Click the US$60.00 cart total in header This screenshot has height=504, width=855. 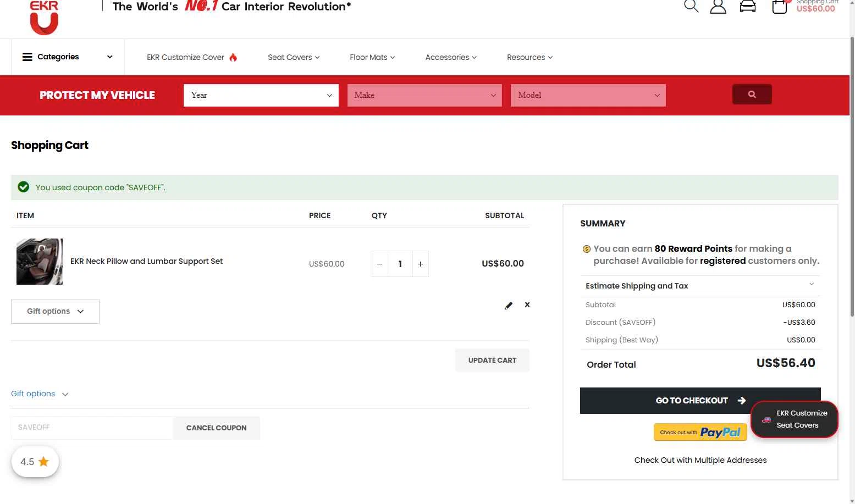[815, 9]
